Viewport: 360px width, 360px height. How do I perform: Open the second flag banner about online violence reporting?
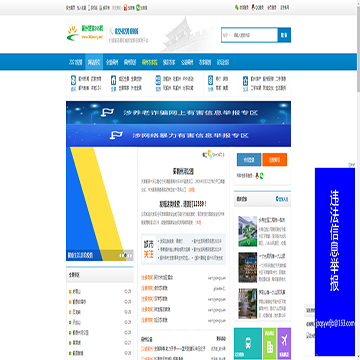178,135
